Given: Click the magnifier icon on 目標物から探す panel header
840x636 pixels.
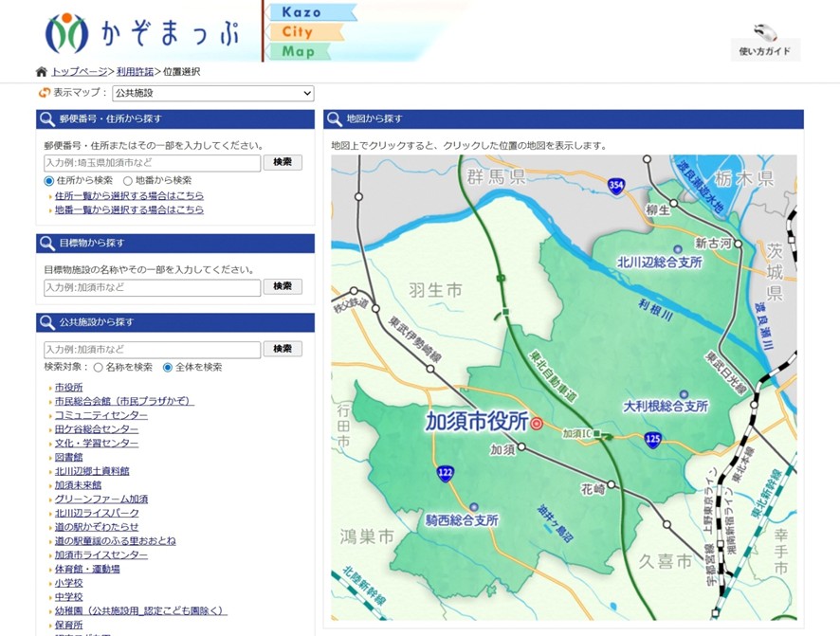Looking at the screenshot, I should 46,244.
